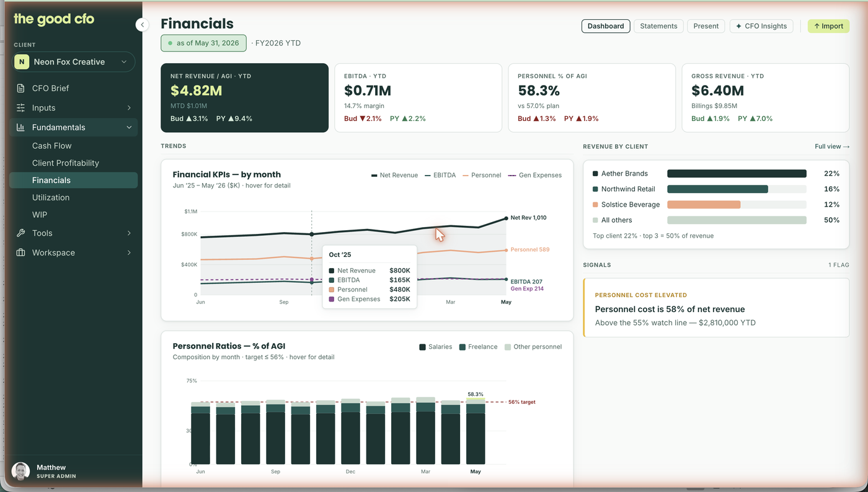Click the Neon Fox Creative N avatar

tap(22, 62)
